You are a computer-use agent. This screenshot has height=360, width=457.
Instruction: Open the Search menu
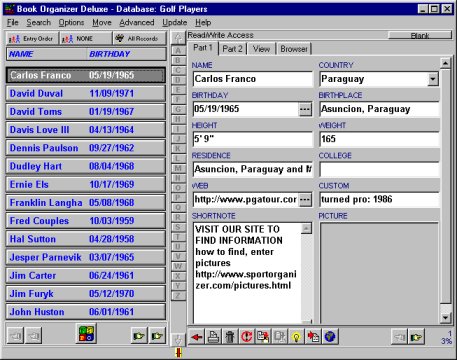coord(39,23)
